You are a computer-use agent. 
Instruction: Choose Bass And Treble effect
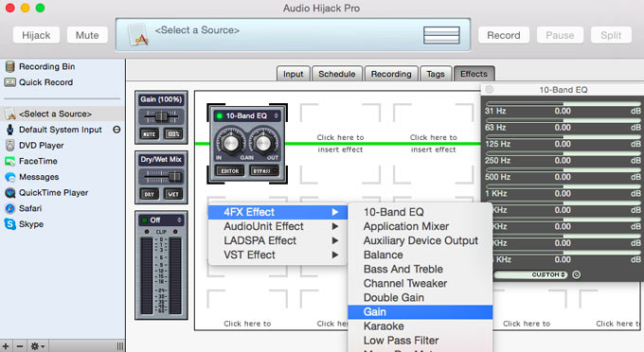coord(420,269)
